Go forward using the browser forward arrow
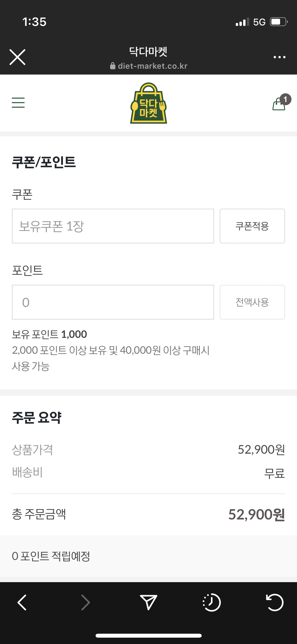The width and height of the screenshot is (297, 644). click(x=85, y=602)
